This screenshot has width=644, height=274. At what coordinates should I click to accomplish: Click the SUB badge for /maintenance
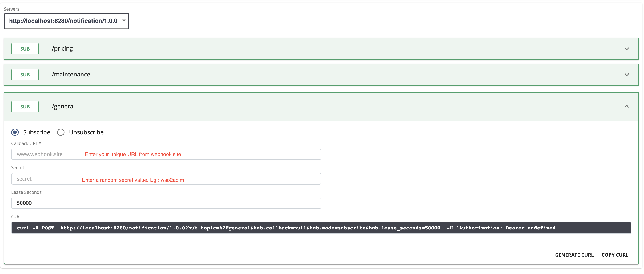[x=25, y=74]
